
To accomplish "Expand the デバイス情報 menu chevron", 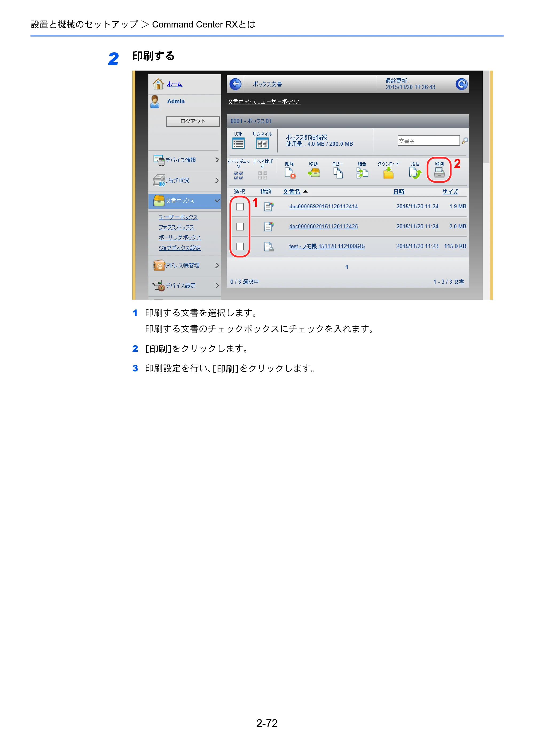I will [217, 160].
